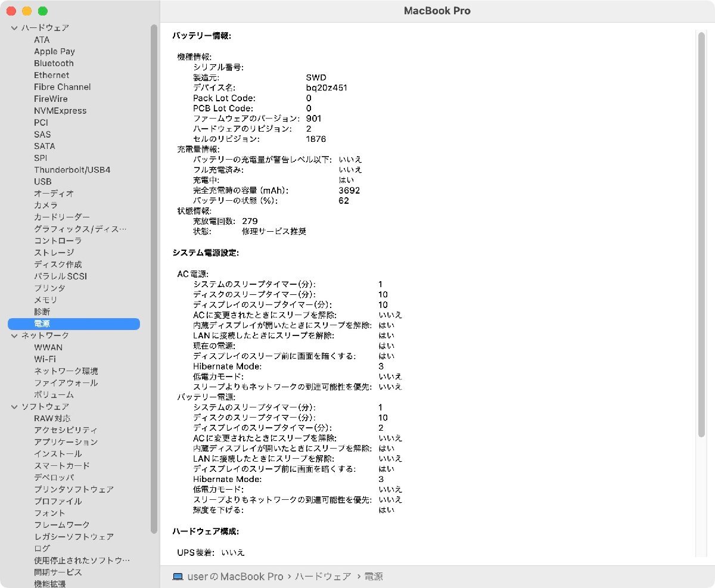Select PCI in the hardware list
Screen dimensions: 715x588
pos(41,123)
